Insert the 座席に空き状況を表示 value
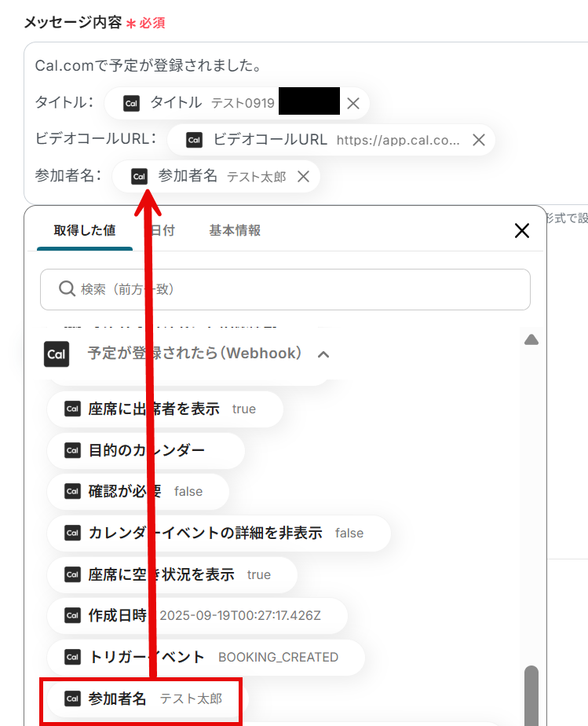This screenshot has height=726, width=588. click(x=172, y=574)
